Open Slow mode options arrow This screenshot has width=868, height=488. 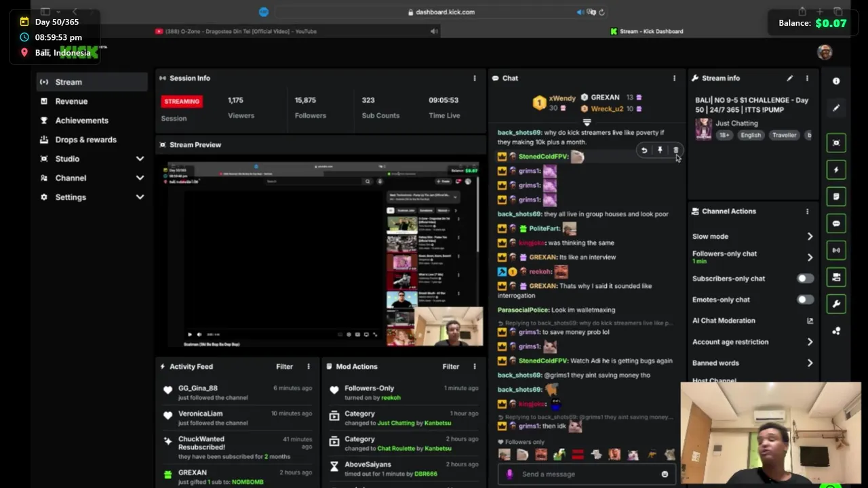[810, 237]
